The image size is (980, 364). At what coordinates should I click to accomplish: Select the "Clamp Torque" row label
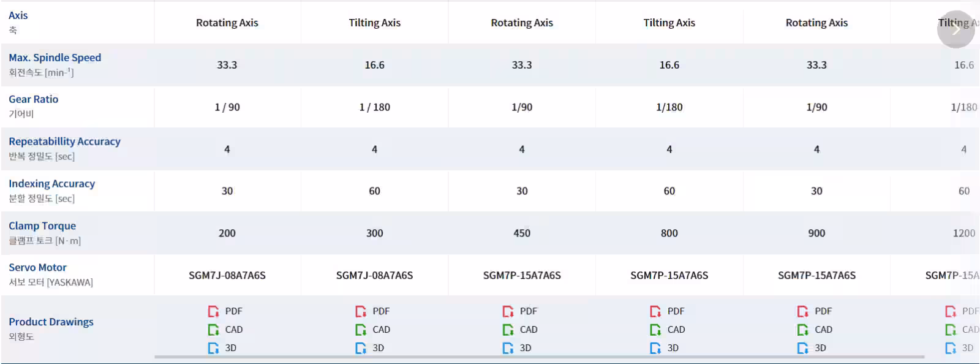tap(42, 226)
